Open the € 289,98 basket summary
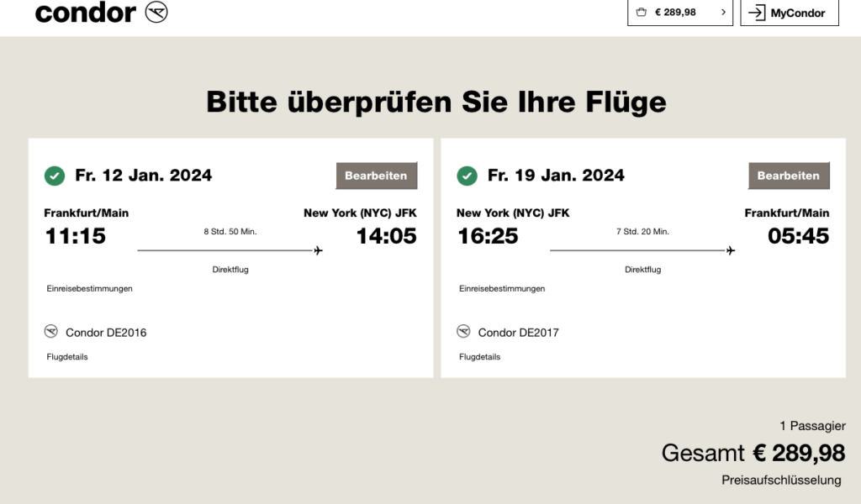The image size is (861, 504). (680, 12)
